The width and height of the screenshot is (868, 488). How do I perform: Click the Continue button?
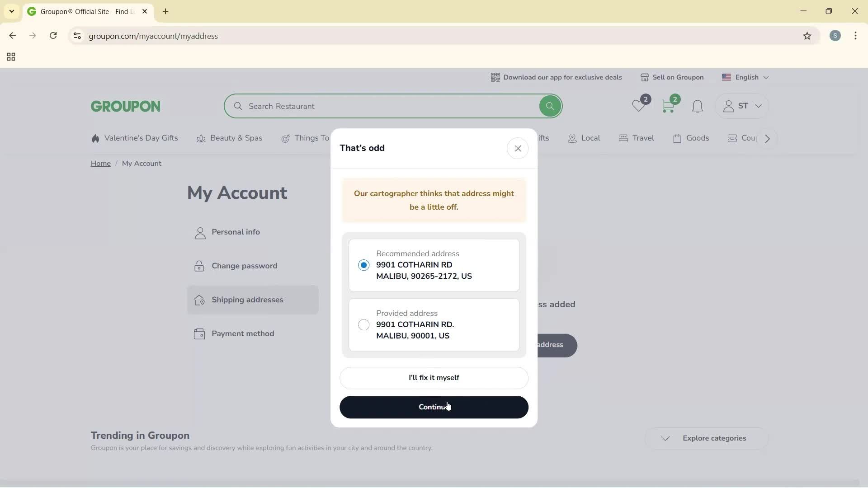pos(434,407)
